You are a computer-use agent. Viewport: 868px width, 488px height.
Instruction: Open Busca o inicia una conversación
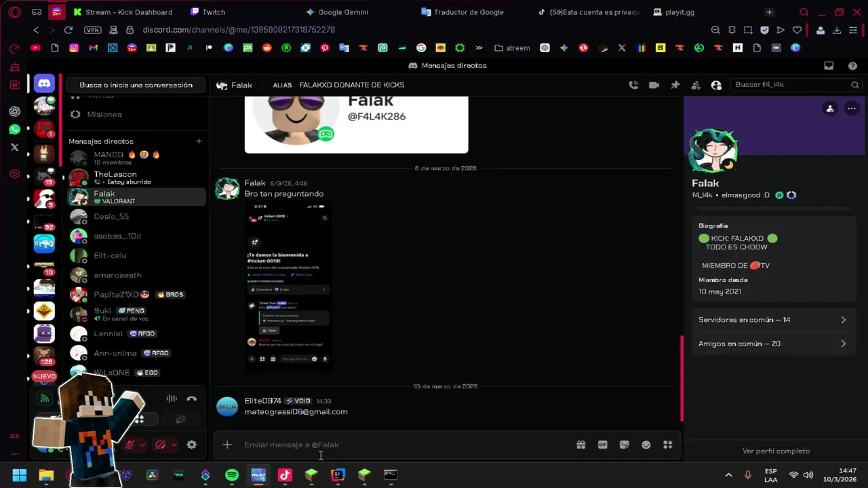pyautogui.click(x=136, y=85)
